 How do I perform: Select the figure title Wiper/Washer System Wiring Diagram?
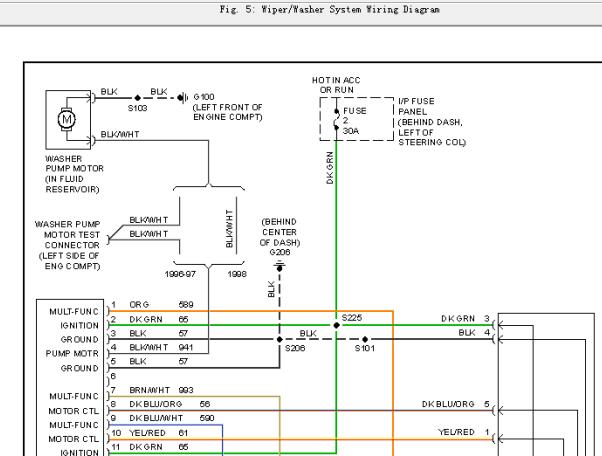click(329, 10)
